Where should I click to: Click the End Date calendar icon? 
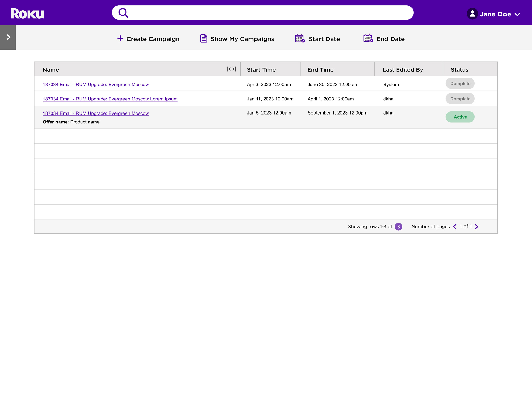[368, 38]
